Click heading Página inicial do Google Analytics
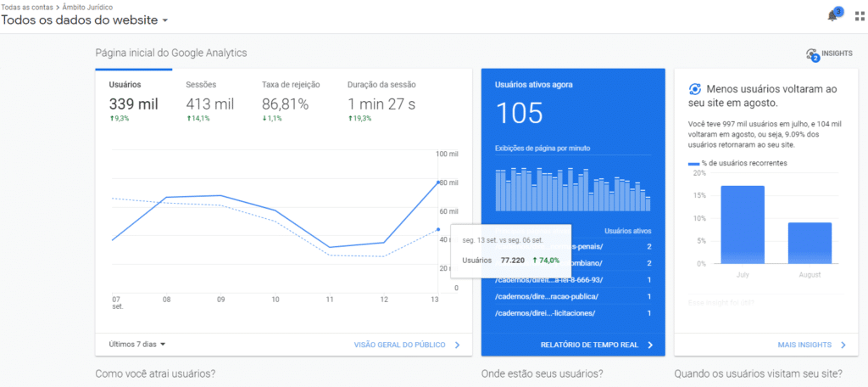 pyautogui.click(x=171, y=53)
